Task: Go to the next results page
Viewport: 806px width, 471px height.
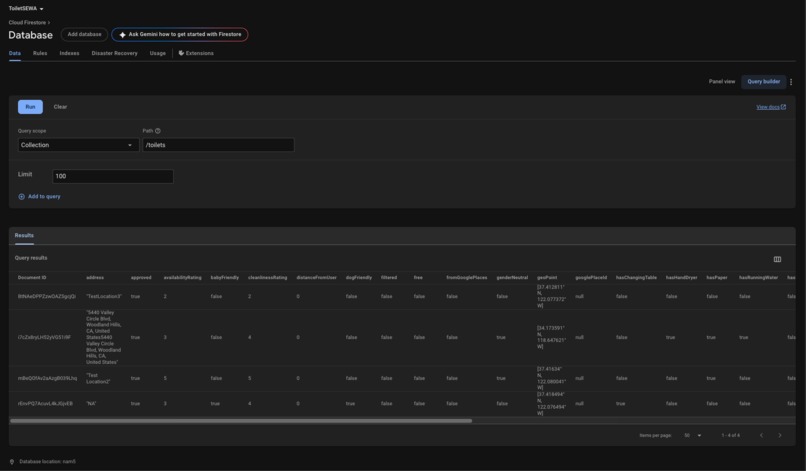Action: click(780, 436)
